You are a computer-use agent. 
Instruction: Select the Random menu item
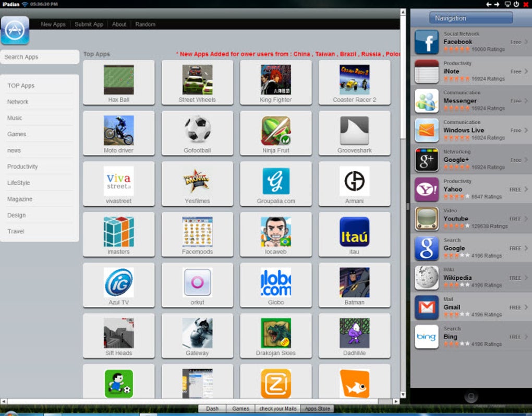(145, 24)
